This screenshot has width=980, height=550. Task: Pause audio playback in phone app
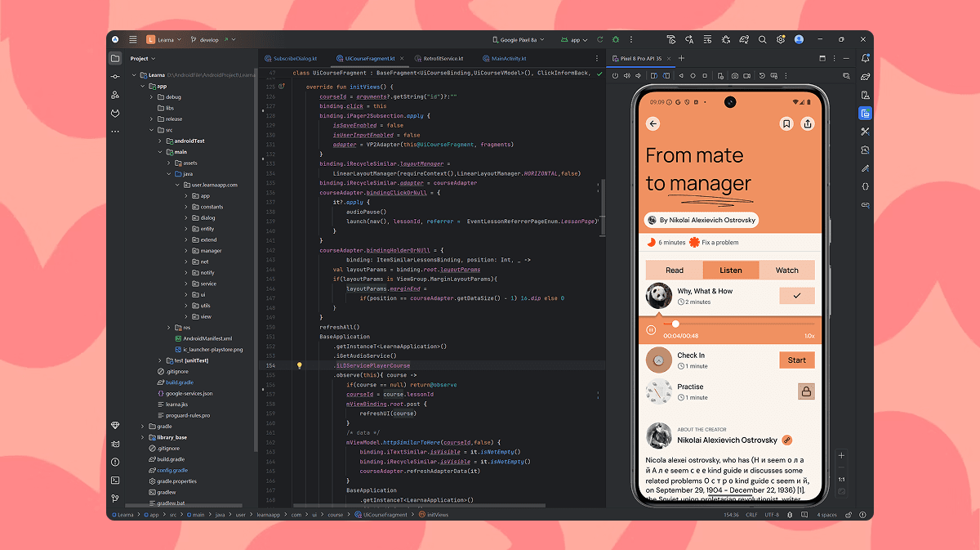(x=651, y=330)
